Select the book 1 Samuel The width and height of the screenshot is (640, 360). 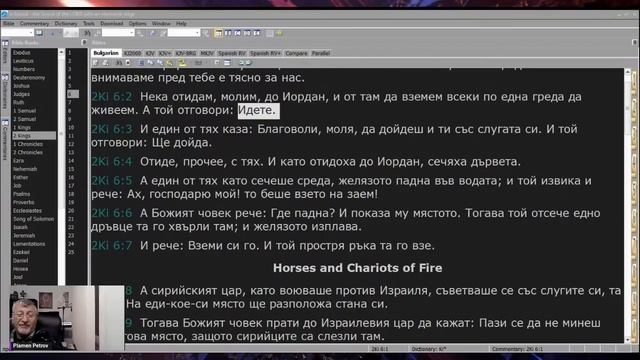tap(24, 111)
